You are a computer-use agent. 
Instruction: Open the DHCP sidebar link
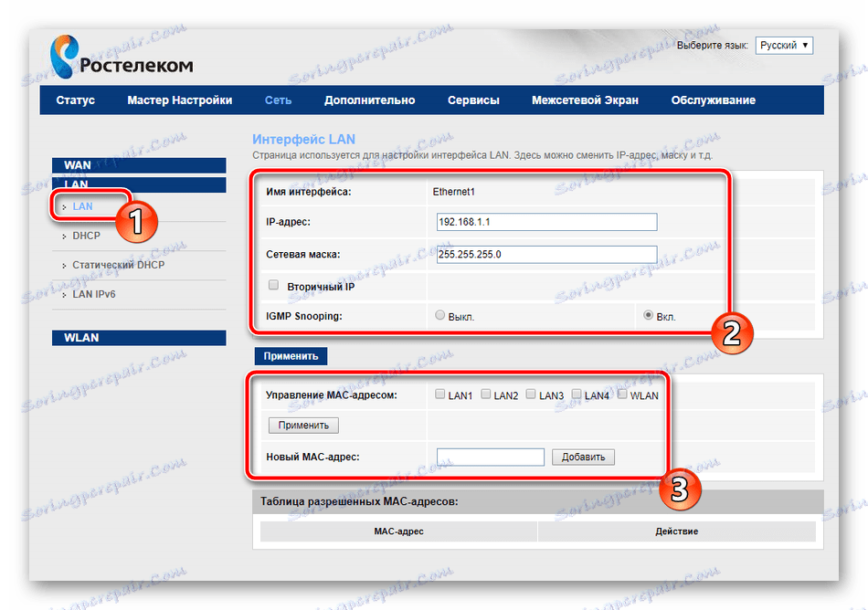pos(87,236)
